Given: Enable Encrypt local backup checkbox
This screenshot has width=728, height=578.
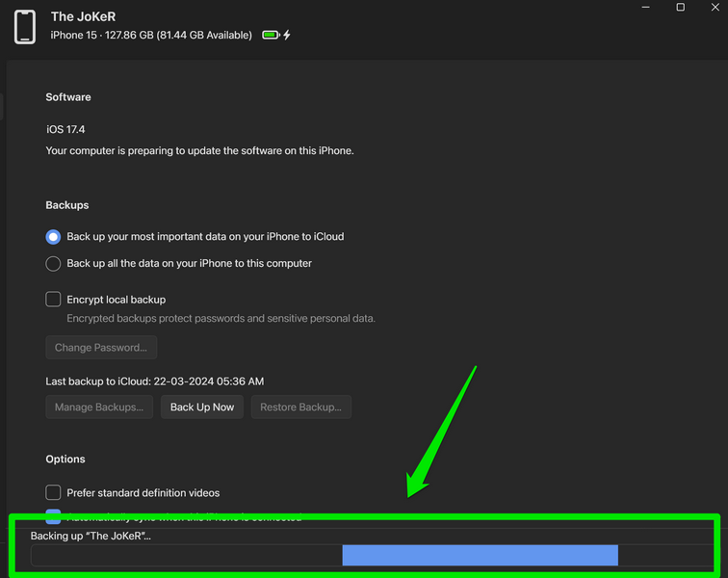Looking at the screenshot, I should pyautogui.click(x=54, y=300).
